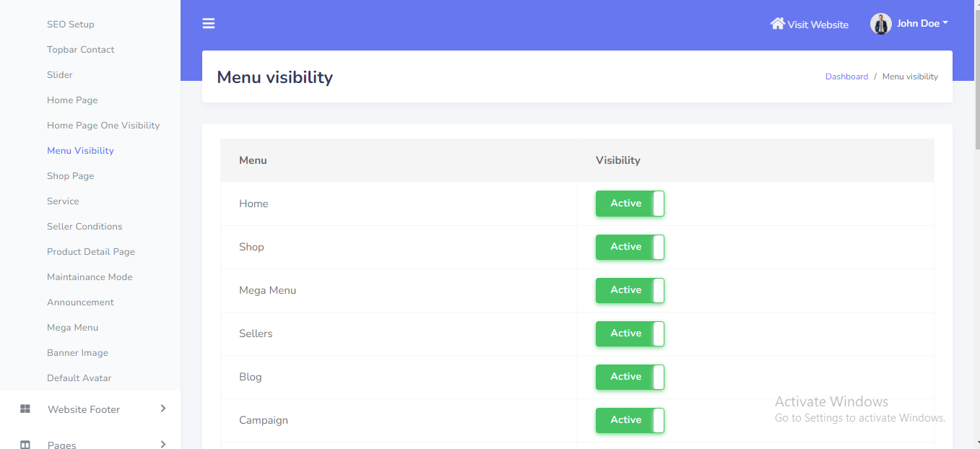Disable Campaign menu visibility toggle
This screenshot has width=980, height=449.
pyautogui.click(x=630, y=420)
